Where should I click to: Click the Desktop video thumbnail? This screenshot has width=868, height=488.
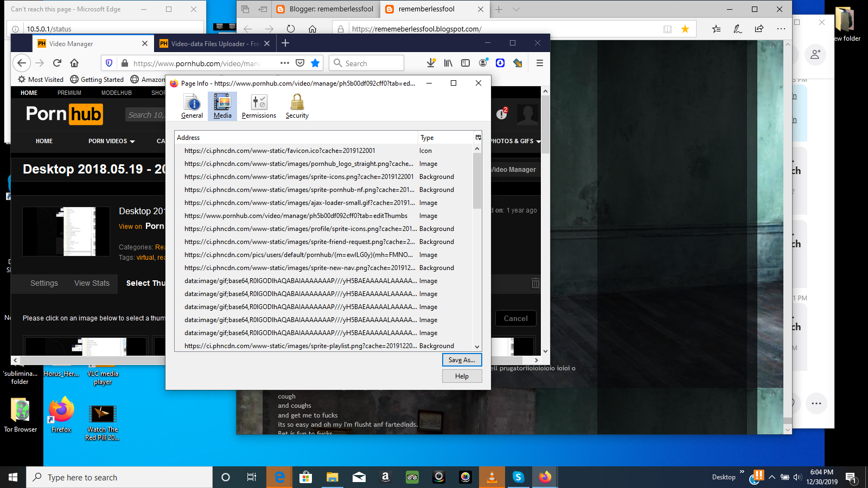(x=66, y=232)
